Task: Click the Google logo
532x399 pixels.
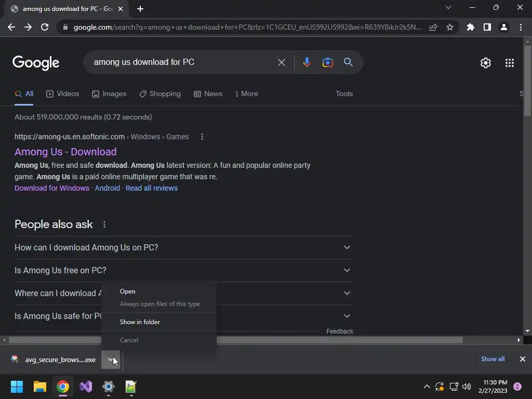Action: [36, 63]
